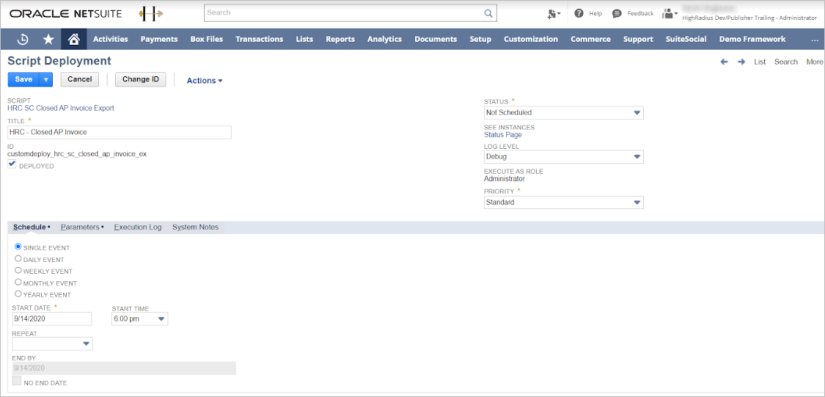Open the Customization menu
825x397 pixels.
pos(531,39)
